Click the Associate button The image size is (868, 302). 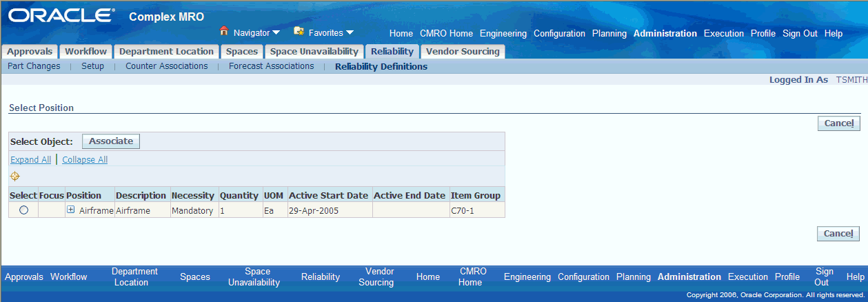tap(111, 141)
